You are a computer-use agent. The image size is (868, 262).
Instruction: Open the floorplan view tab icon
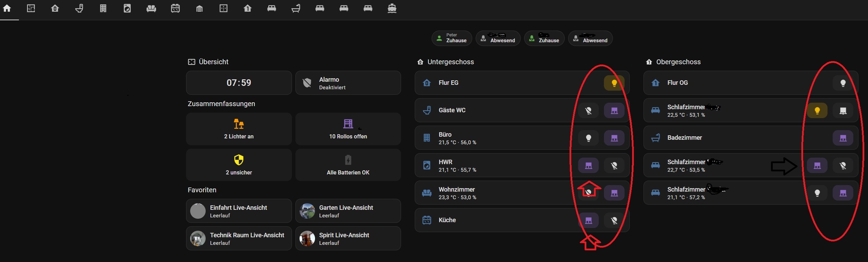(x=31, y=8)
